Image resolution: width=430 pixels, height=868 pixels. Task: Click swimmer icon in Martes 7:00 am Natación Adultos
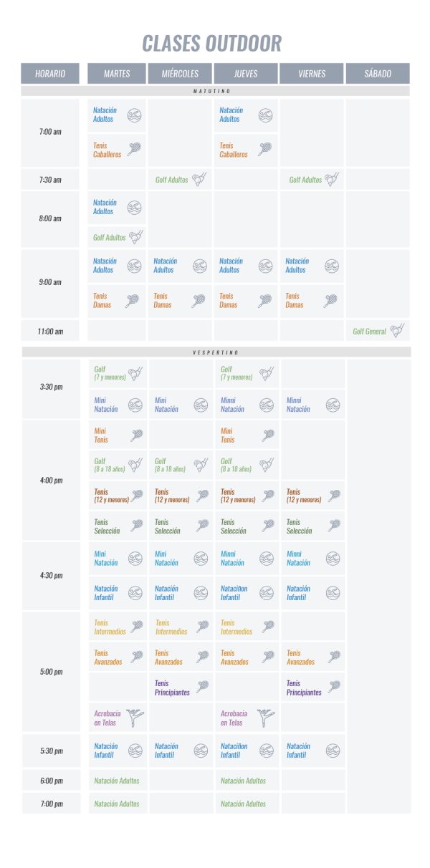coord(134,115)
